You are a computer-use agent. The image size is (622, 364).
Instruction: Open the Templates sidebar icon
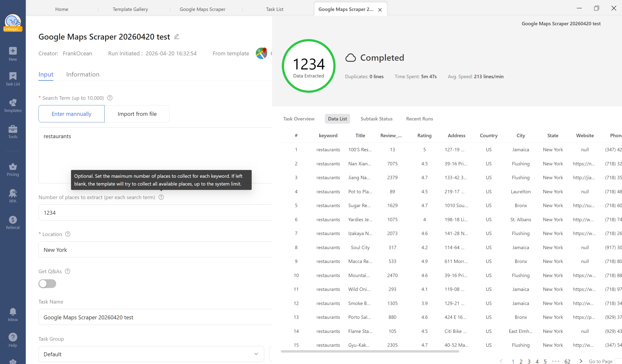[13, 102]
